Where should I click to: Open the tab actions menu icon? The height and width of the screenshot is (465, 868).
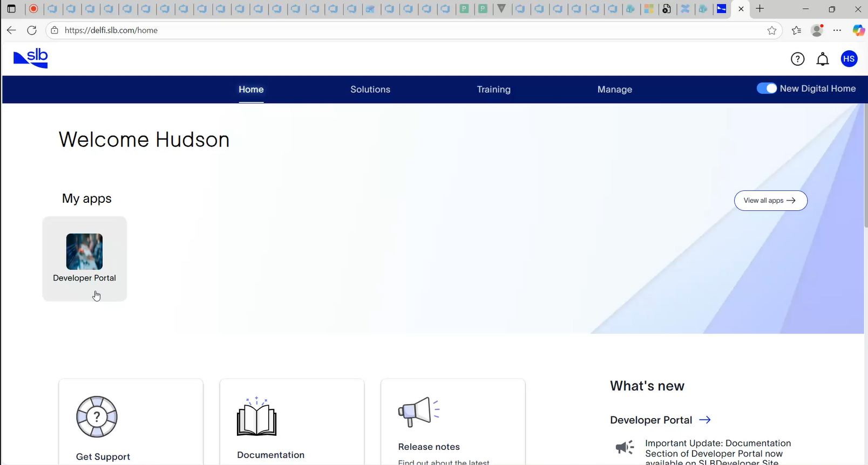tap(11, 9)
